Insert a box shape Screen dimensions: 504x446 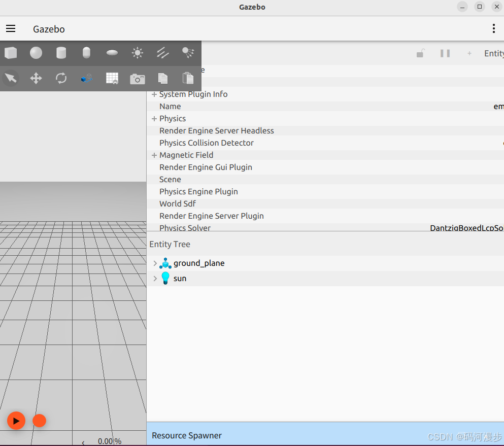pos(11,53)
